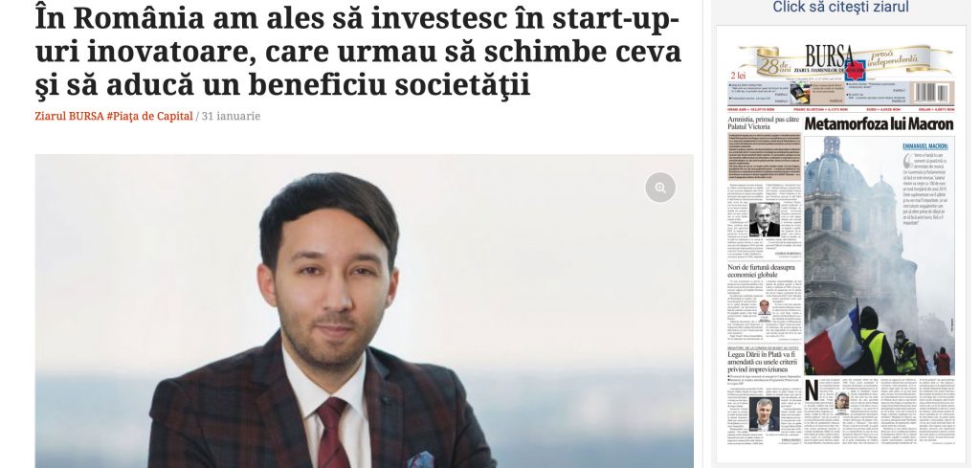Click the barcode on the newspaper front page
The width and height of the screenshot is (980, 468).
(x=934, y=93)
